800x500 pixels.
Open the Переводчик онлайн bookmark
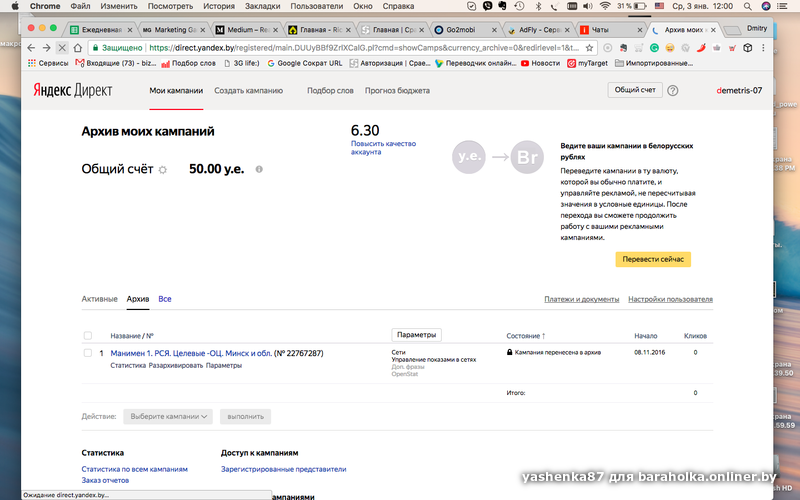point(476,63)
